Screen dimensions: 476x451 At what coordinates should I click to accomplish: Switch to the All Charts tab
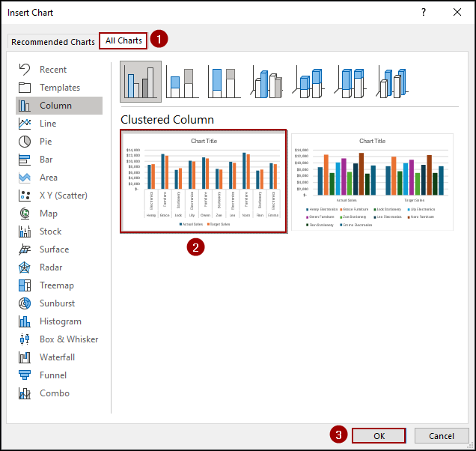123,40
